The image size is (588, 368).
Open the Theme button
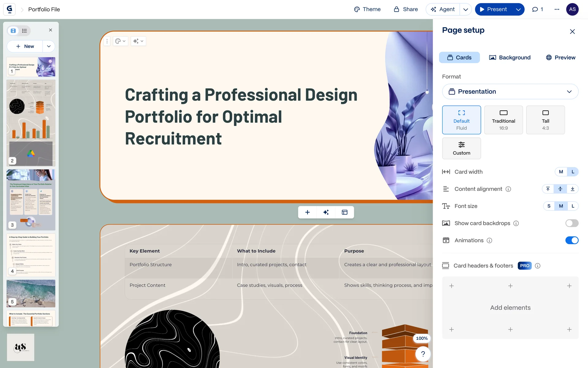(x=367, y=10)
